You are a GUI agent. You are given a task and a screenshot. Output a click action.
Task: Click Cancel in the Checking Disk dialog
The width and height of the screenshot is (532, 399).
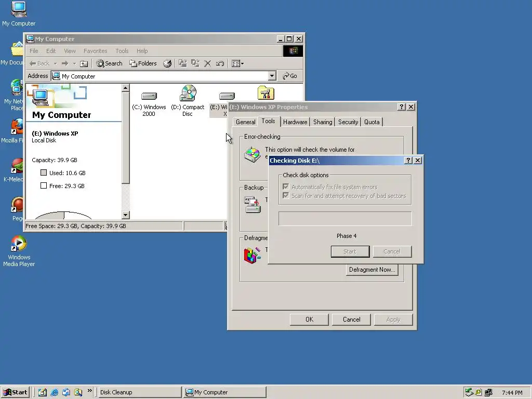(392, 251)
